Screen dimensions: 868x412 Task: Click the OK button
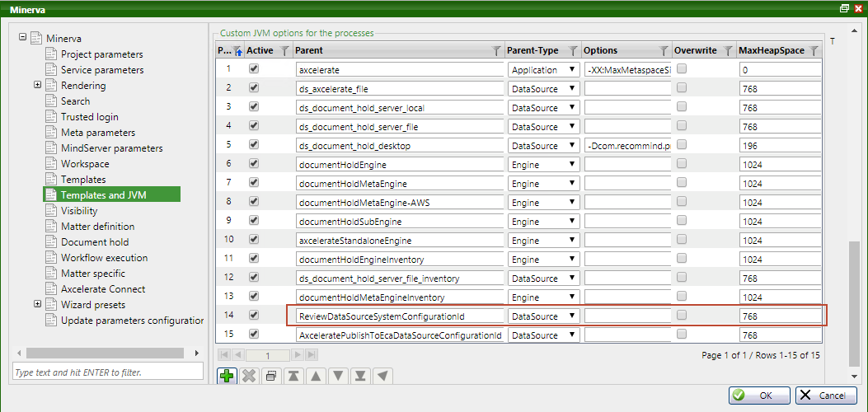click(758, 396)
